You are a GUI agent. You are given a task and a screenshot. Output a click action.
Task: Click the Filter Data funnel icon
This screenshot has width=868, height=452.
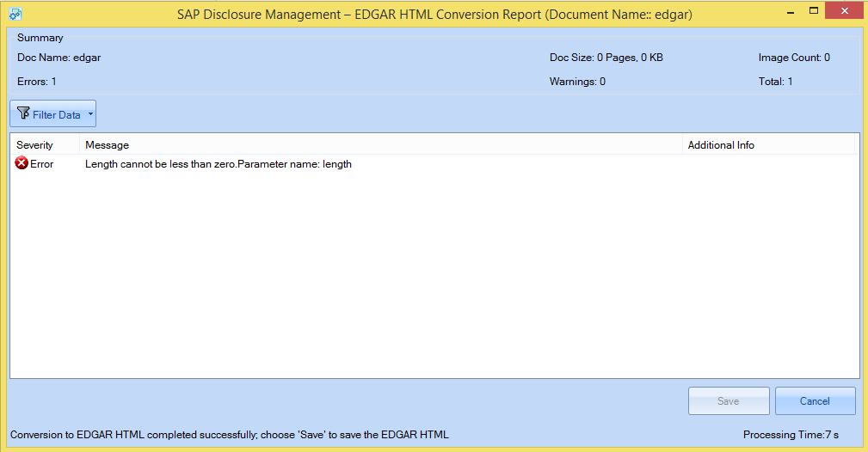pyautogui.click(x=23, y=113)
